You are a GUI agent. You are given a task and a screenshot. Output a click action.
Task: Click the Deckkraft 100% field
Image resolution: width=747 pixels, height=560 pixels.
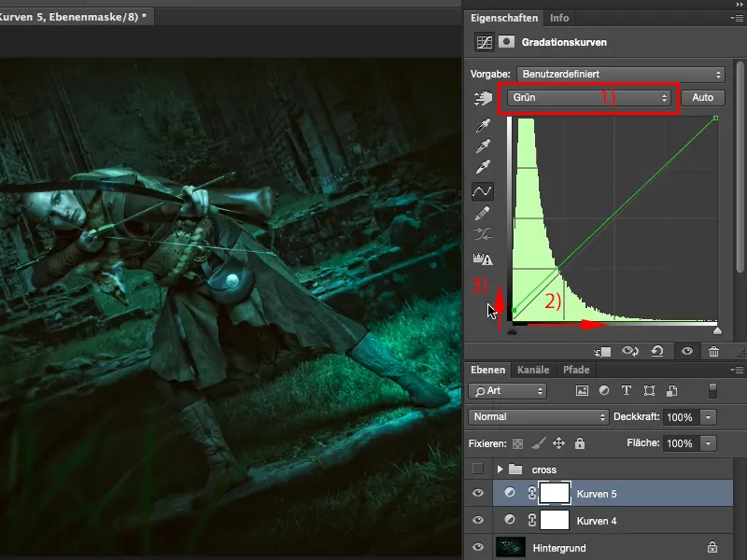[681, 417]
